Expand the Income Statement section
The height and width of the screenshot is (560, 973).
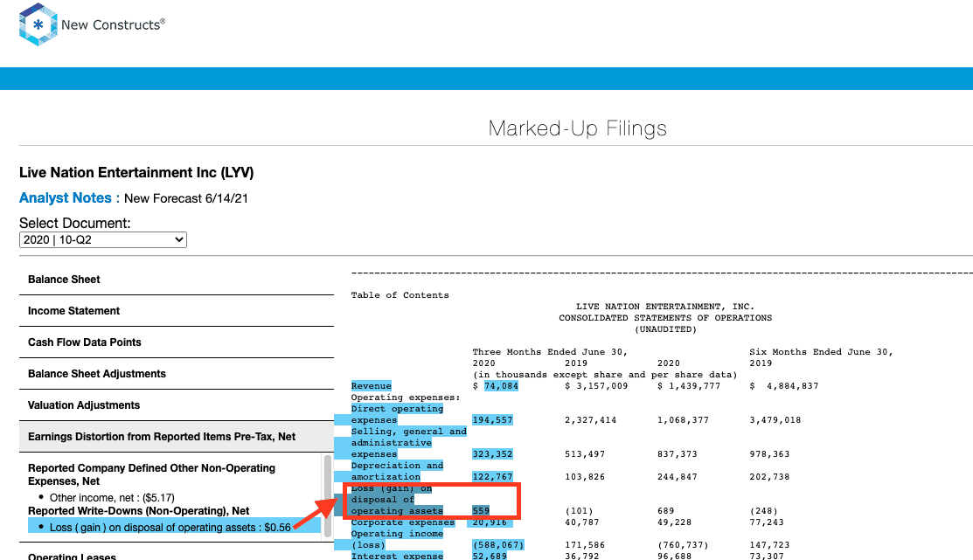coord(177,311)
